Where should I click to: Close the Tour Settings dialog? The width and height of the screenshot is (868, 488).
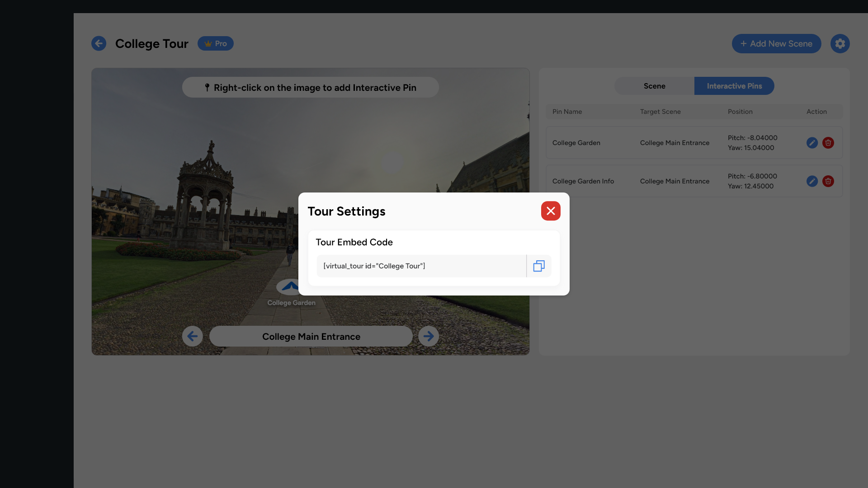[550, 211]
